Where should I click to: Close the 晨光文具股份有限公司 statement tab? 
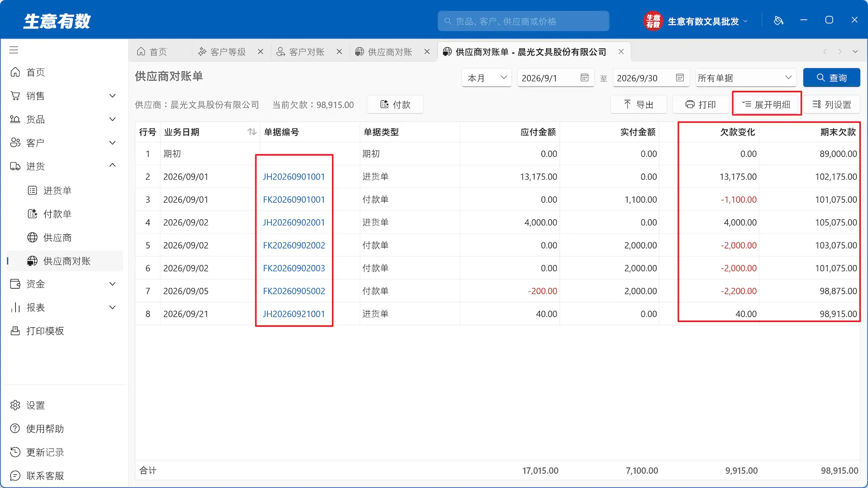622,52
